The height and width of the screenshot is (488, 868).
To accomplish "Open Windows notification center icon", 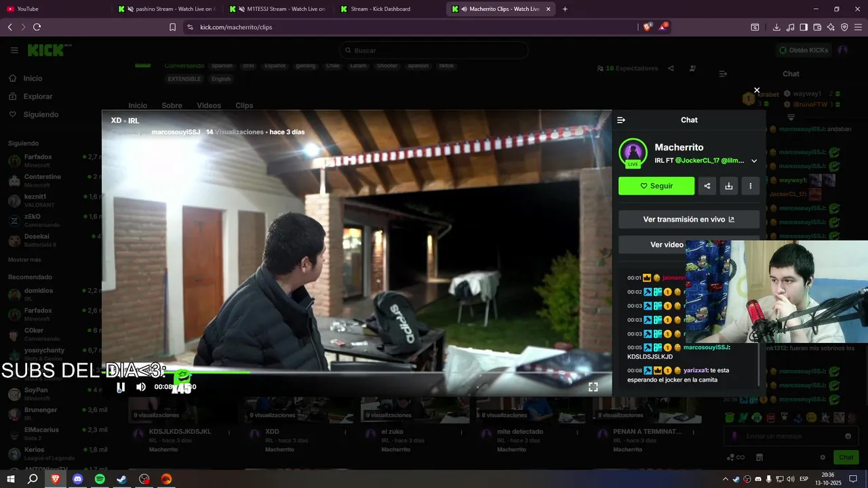I will pos(852,479).
